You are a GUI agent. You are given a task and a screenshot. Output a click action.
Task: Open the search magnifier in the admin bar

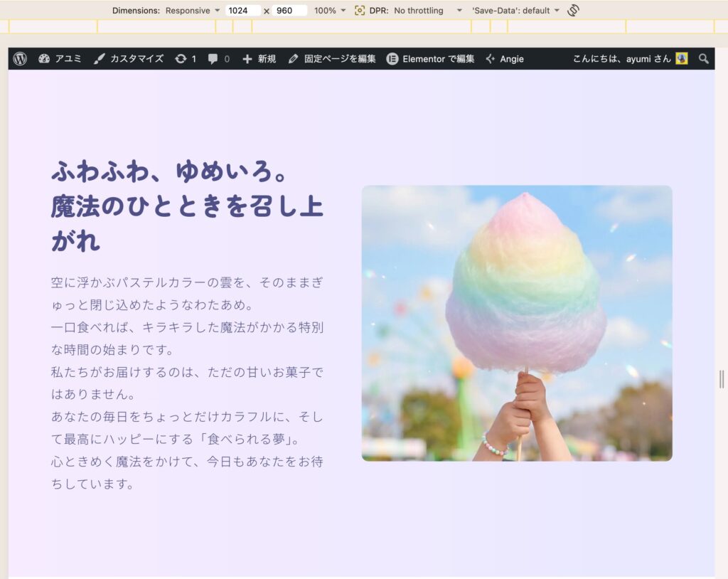pos(704,59)
